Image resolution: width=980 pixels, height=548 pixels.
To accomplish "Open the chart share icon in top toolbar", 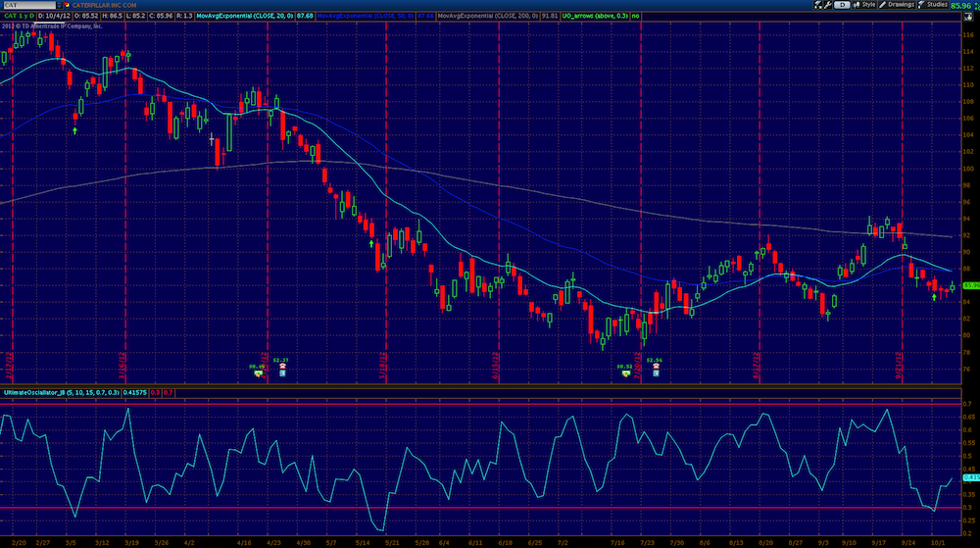I will coord(817,4).
